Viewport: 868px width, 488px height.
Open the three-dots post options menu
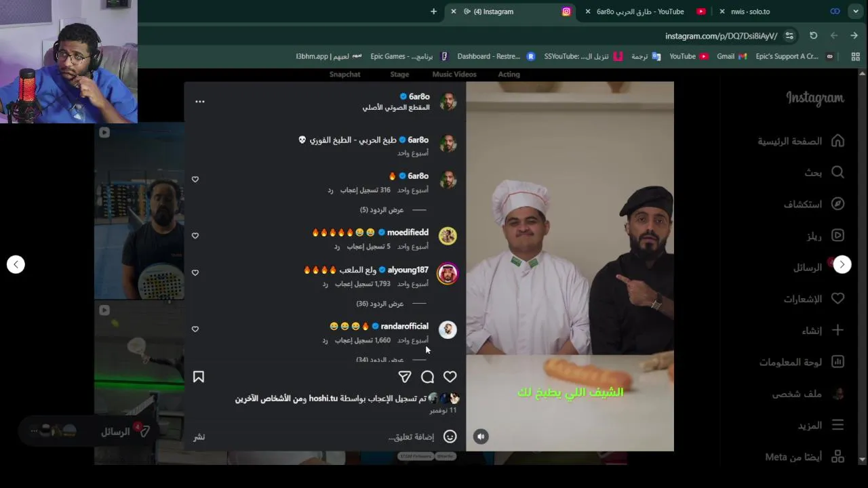200,101
